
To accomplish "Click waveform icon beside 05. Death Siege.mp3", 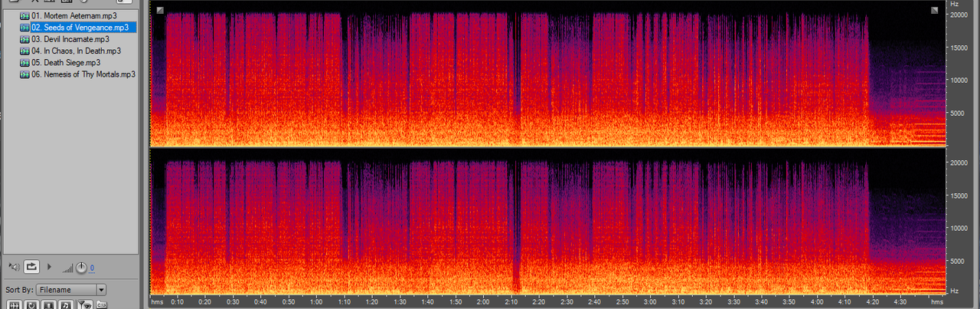I will [x=24, y=62].
